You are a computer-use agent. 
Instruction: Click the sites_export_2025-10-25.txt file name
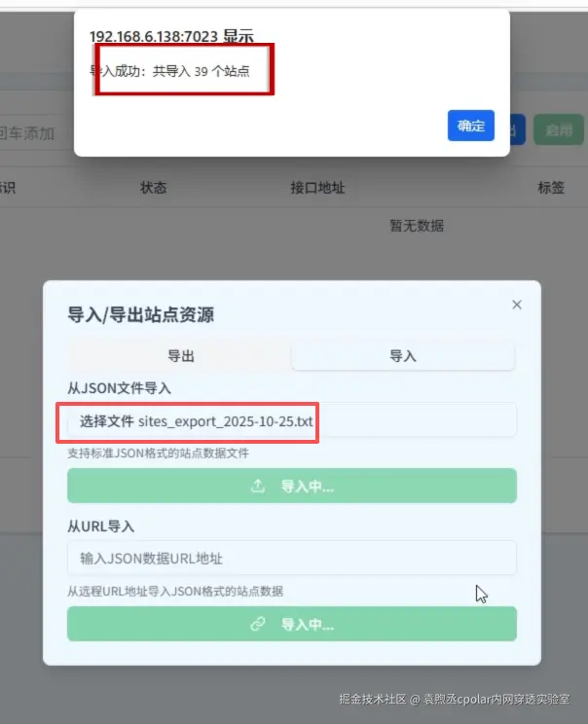(x=226, y=421)
